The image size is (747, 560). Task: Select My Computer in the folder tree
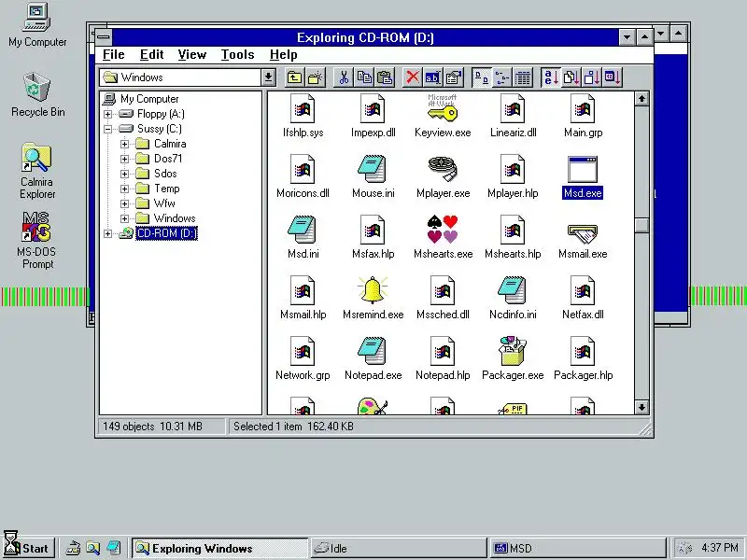(141, 99)
